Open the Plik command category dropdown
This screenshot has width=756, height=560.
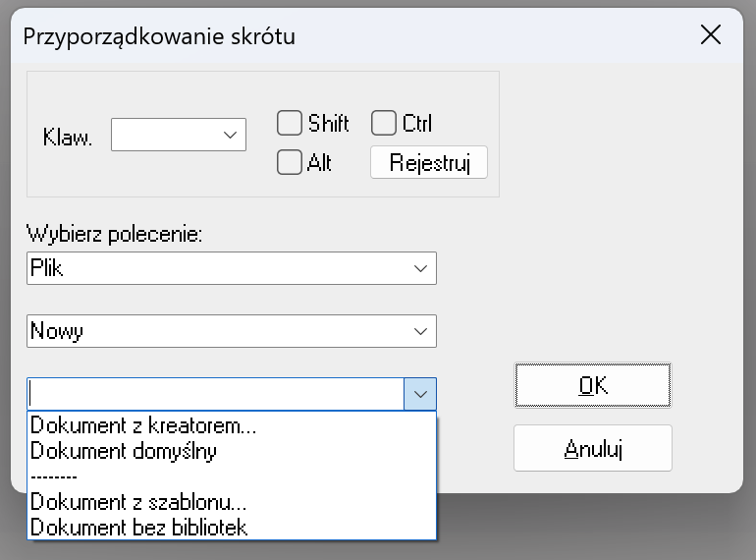[x=232, y=268]
